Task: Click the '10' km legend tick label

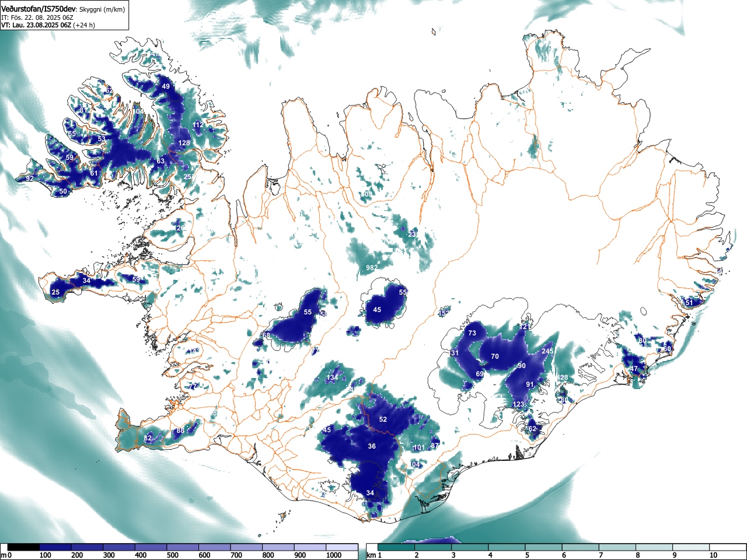Action: click(713, 555)
